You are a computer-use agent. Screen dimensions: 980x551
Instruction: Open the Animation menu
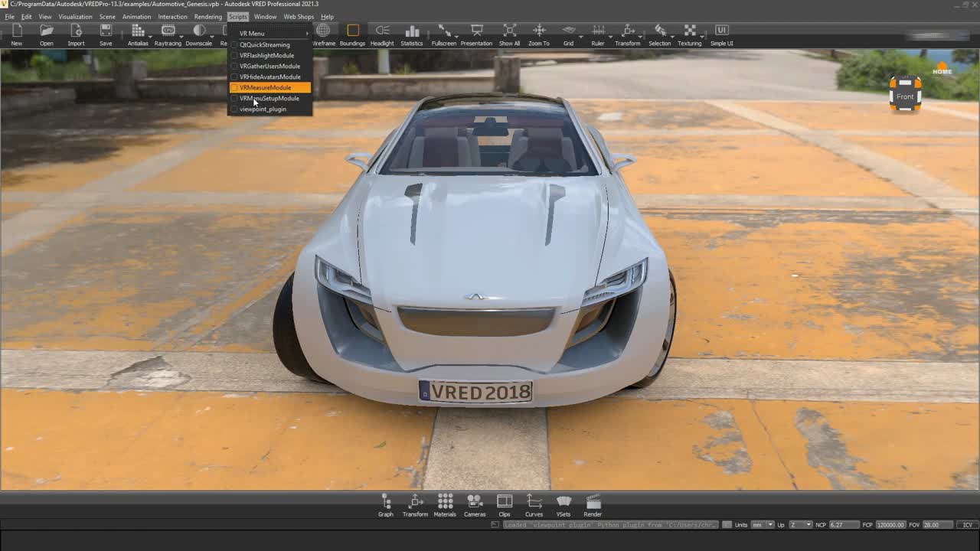136,17
